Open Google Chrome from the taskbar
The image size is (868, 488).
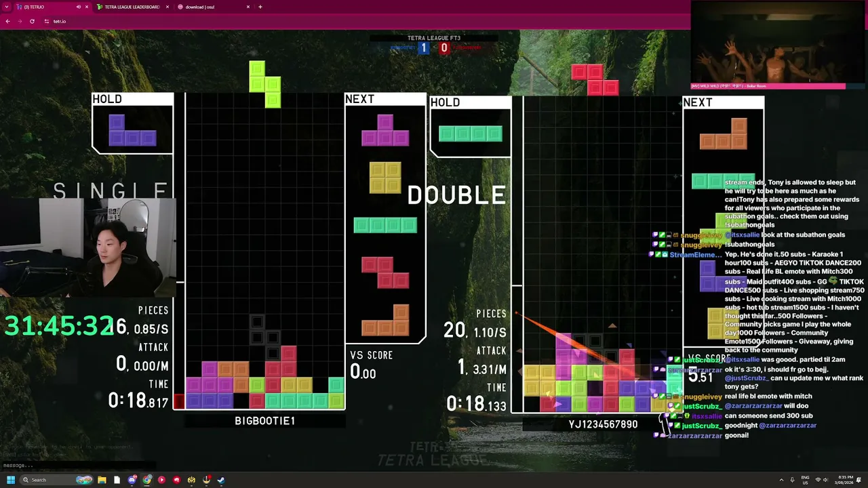point(147,480)
